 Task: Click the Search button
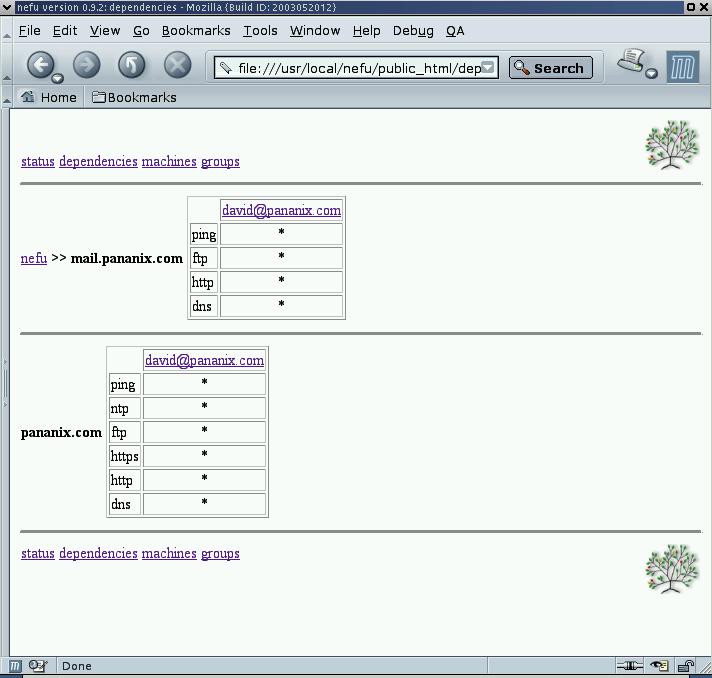[550, 68]
